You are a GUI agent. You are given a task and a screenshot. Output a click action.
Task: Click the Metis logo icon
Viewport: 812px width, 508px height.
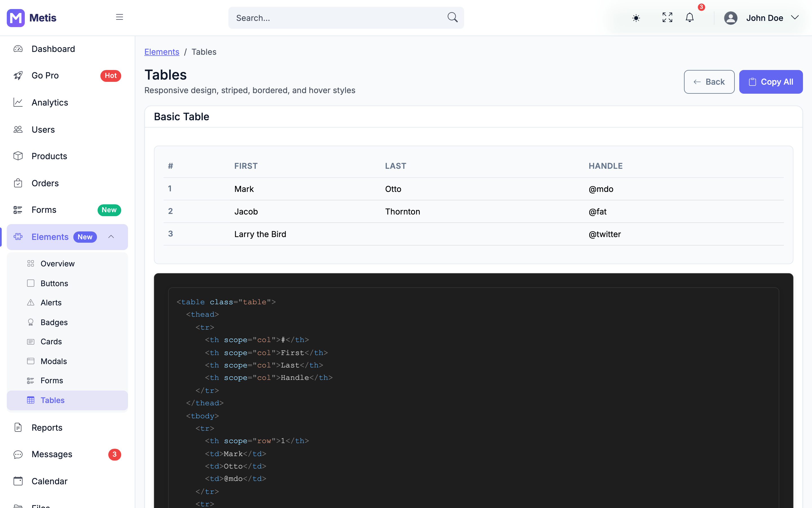click(x=16, y=18)
